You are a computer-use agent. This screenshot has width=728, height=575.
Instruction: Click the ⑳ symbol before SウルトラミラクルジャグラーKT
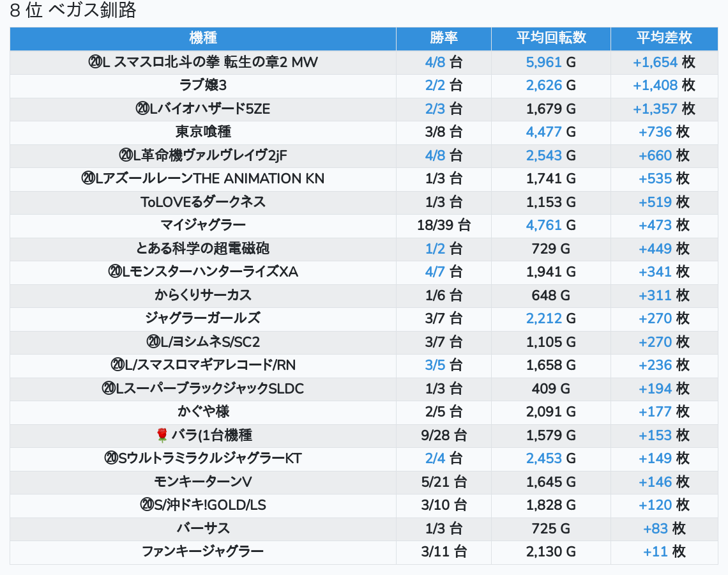(x=111, y=459)
